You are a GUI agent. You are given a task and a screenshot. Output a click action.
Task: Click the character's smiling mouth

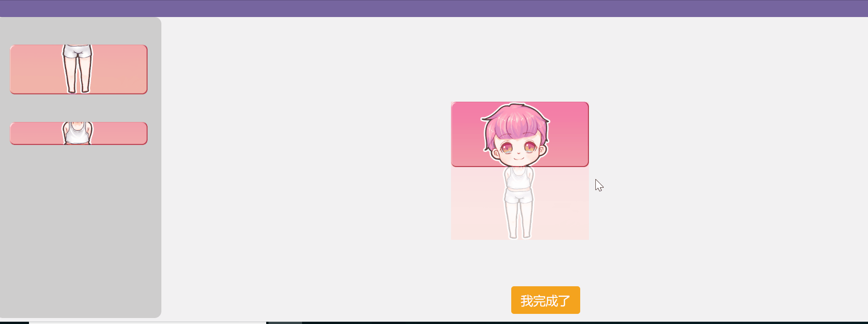click(x=519, y=158)
